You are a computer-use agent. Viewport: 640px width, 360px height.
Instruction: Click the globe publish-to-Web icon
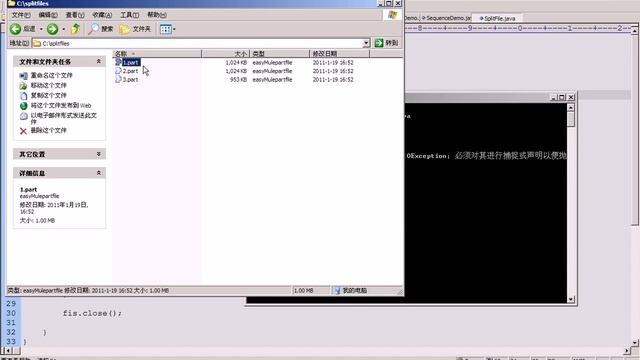[24, 106]
